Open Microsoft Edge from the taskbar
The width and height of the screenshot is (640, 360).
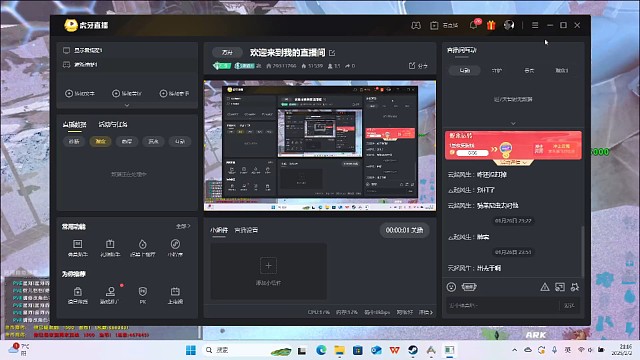[x=321, y=350]
